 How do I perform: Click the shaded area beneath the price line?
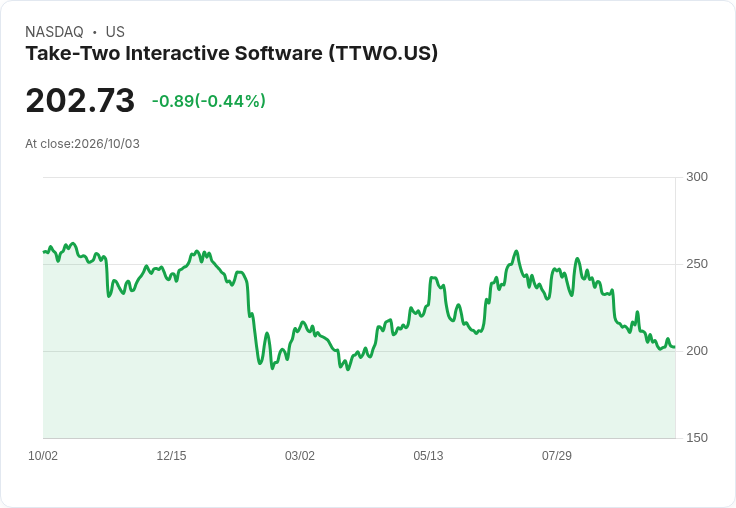[x=359, y=404]
